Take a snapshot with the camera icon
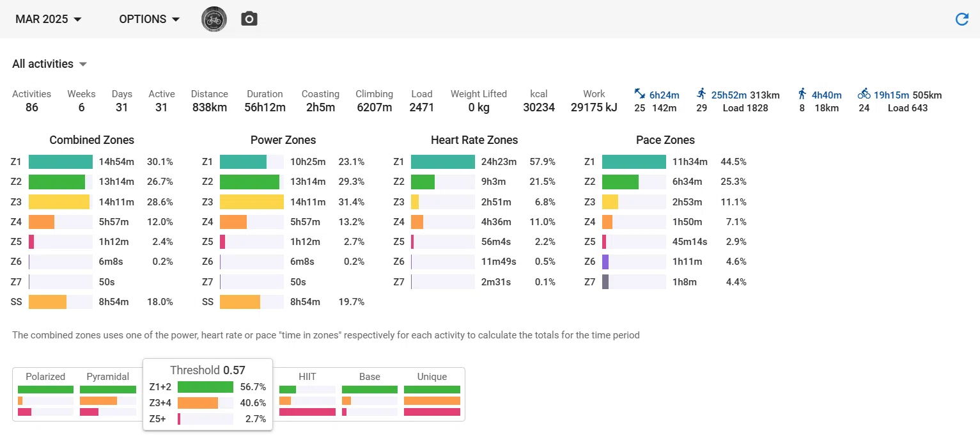The width and height of the screenshot is (980, 442). click(249, 19)
